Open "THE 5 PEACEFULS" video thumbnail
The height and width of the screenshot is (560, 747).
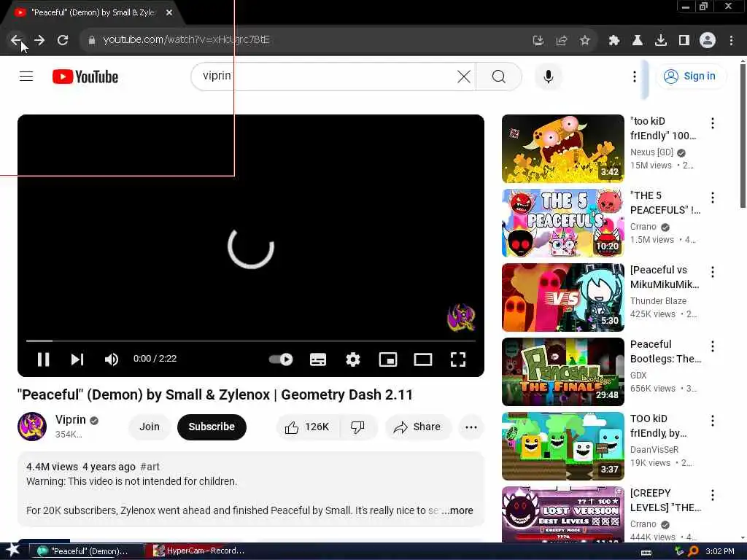pyautogui.click(x=562, y=223)
